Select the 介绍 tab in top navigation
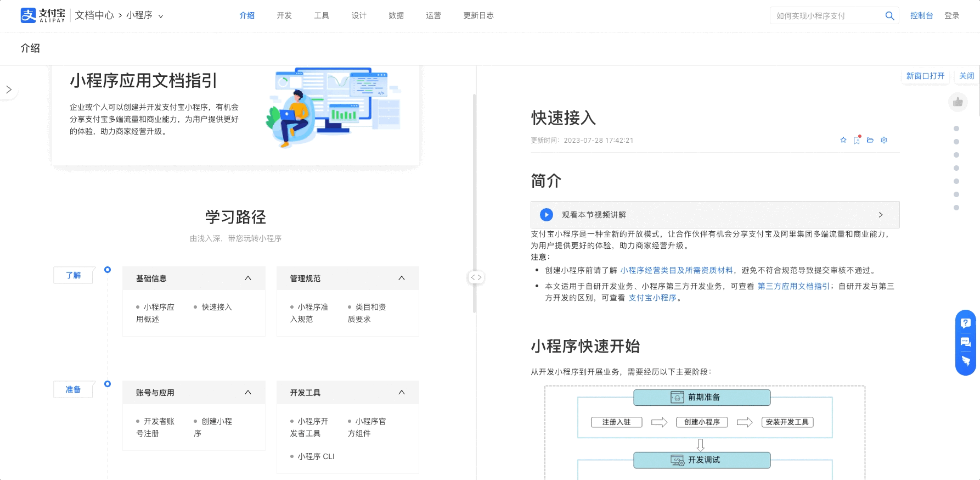980x480 pixels. pyautogui.click(x=247, y=15)
